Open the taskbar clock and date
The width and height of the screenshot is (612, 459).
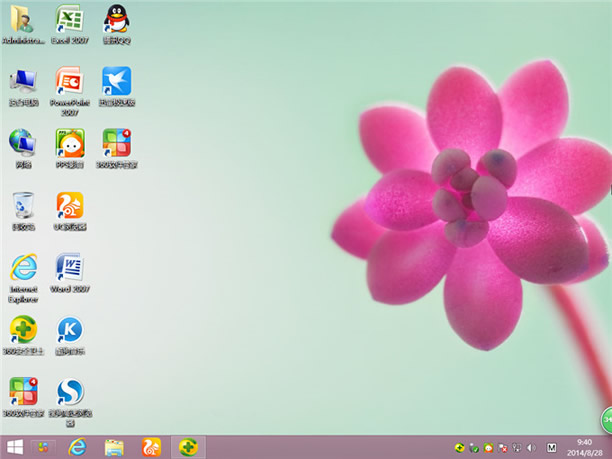[x=584, y=447]
